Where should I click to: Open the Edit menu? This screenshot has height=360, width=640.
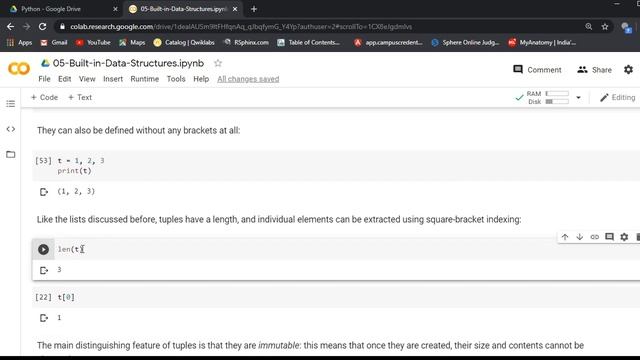click(x=64, y=79)
